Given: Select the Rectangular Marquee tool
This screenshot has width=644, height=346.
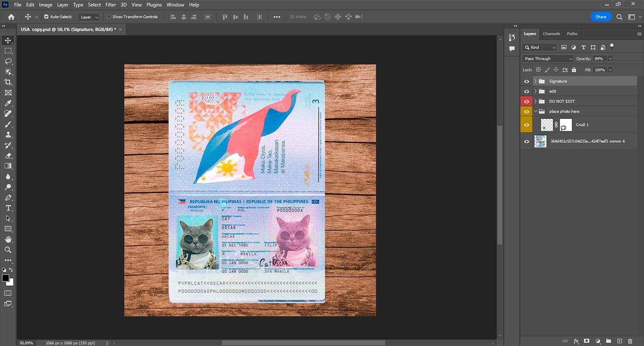Looking at the screenshot, I should click(x=8, y=51).
